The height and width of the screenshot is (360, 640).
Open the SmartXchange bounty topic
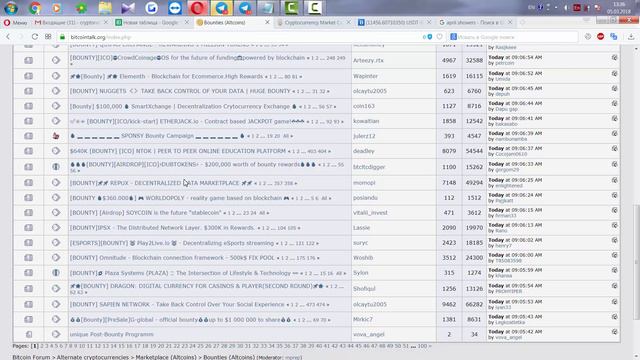tap(183, 106)
